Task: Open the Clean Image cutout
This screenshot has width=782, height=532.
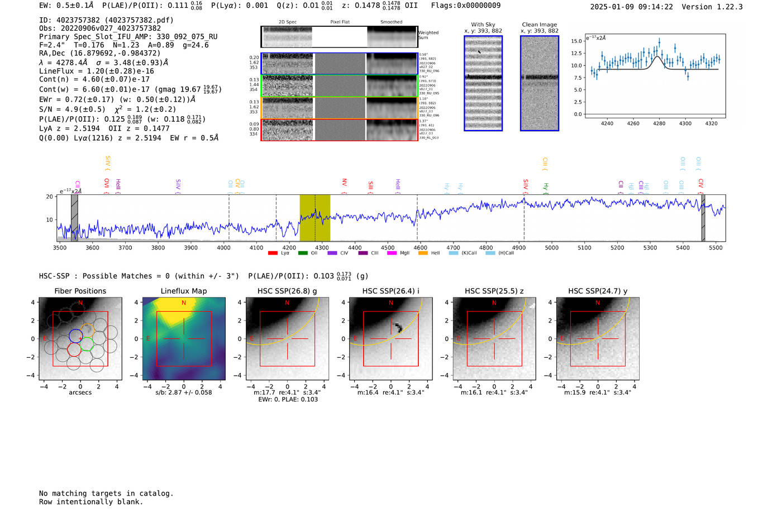Action: pos(540,83)
